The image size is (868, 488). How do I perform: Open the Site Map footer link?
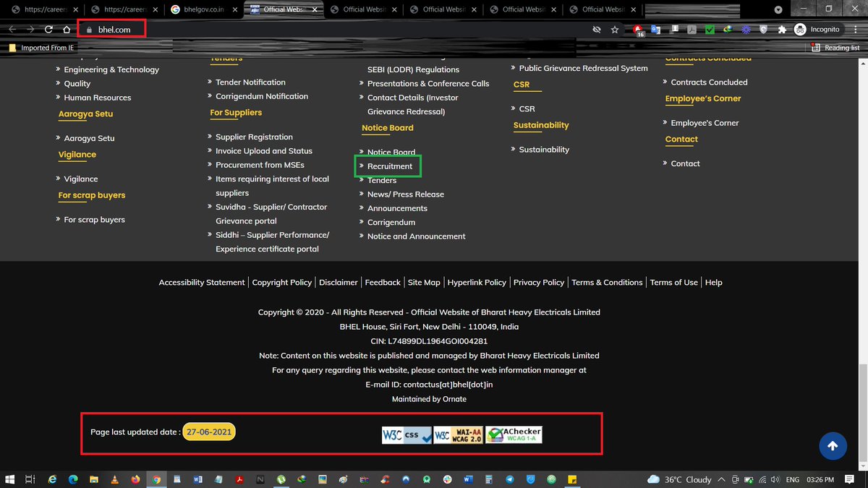point(424,283)
